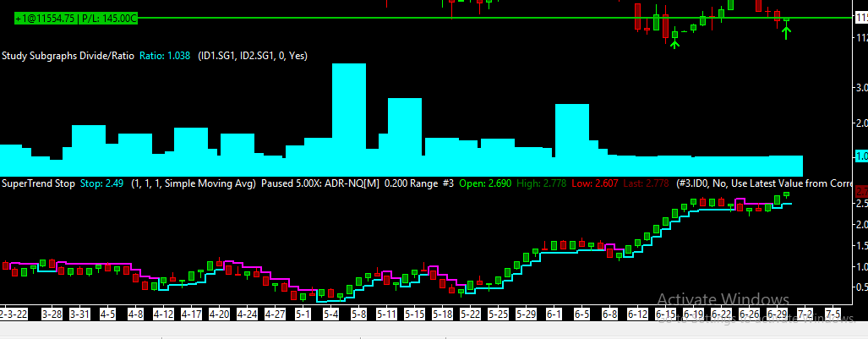Screen dimensions: 868x339
Task: Click the Open: 2.690 value
Action: click(483, 183)
